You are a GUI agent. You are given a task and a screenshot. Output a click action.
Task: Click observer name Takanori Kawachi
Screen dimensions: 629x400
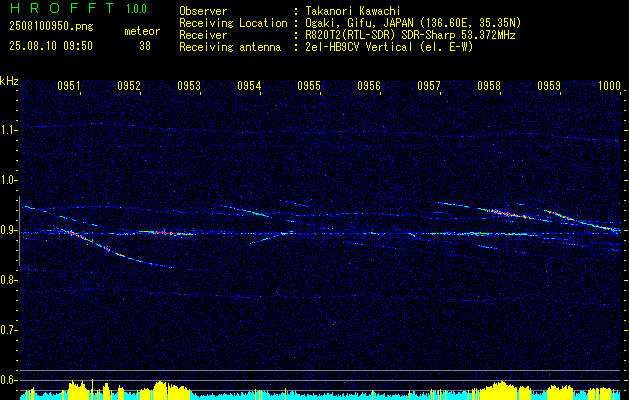(x=353, y=11)
